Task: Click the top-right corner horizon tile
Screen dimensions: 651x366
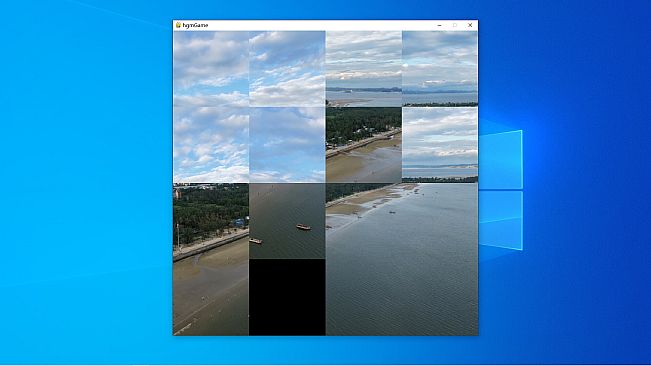Action: coord(440,69)
